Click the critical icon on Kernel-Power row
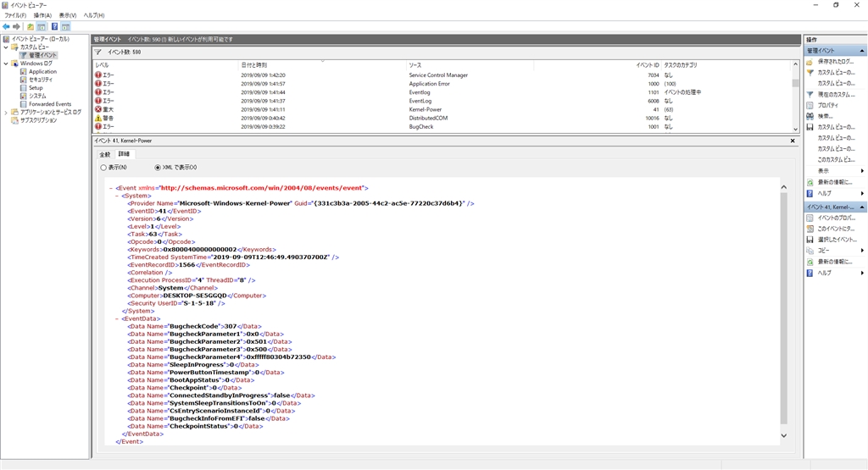 [98, 109]
